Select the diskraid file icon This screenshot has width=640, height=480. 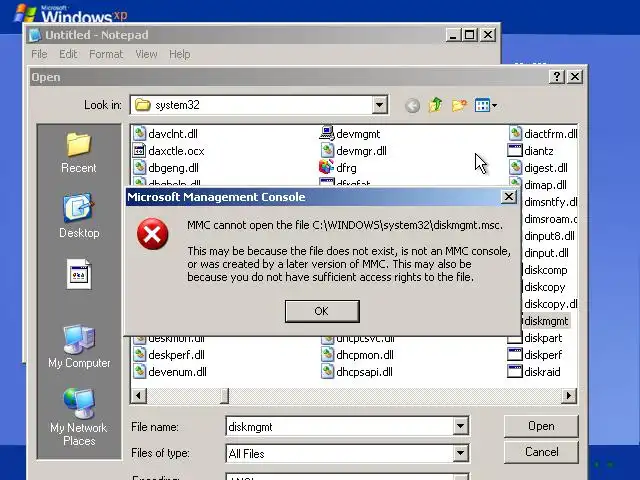tap(515, 371)
